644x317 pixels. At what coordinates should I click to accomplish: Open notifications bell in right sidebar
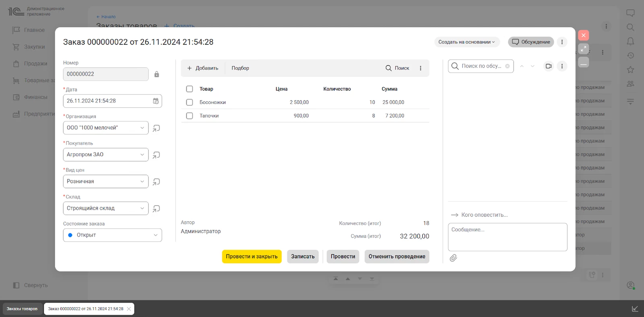630,41
